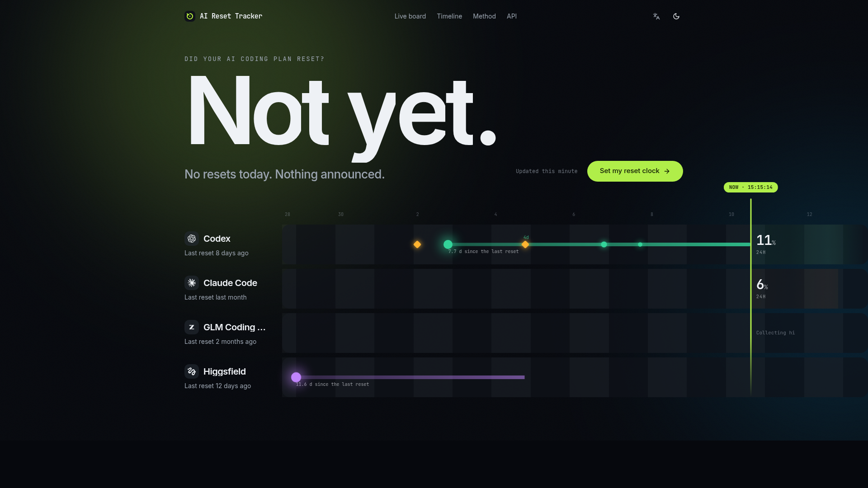Select the purple Higgsfield reset dot

(x=296, y=377)
